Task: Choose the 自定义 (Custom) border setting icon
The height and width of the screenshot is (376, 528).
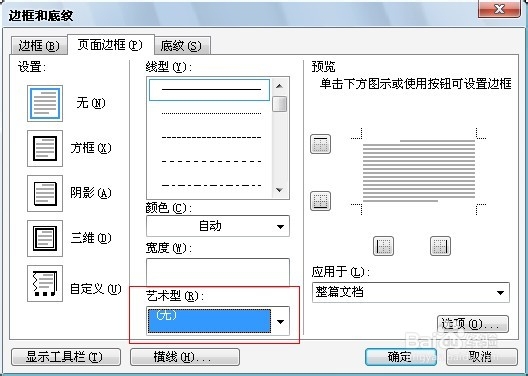Action: pos(45,283)
